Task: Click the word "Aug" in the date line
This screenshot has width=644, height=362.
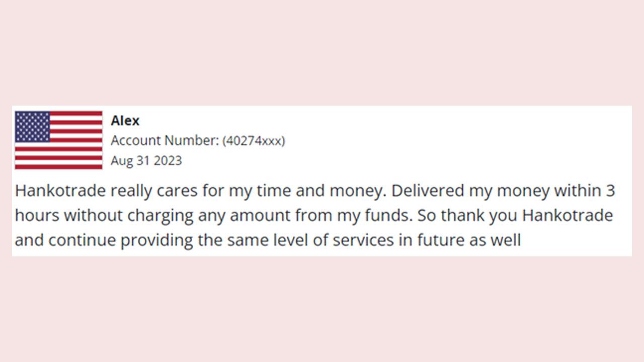Action: click(121, 161)
